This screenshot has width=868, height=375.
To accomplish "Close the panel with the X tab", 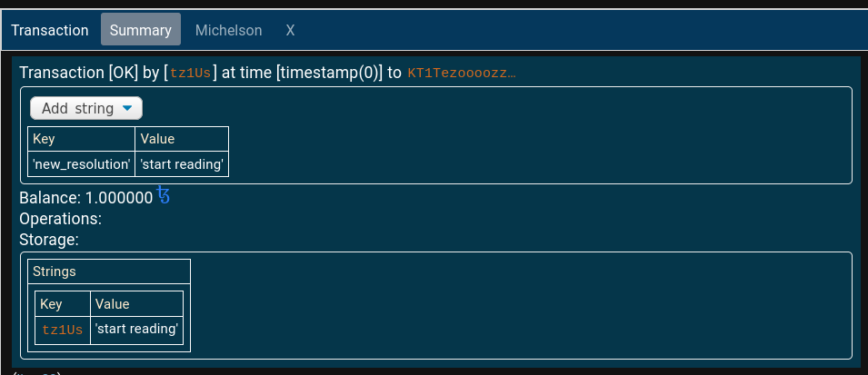I will [290, 30].
